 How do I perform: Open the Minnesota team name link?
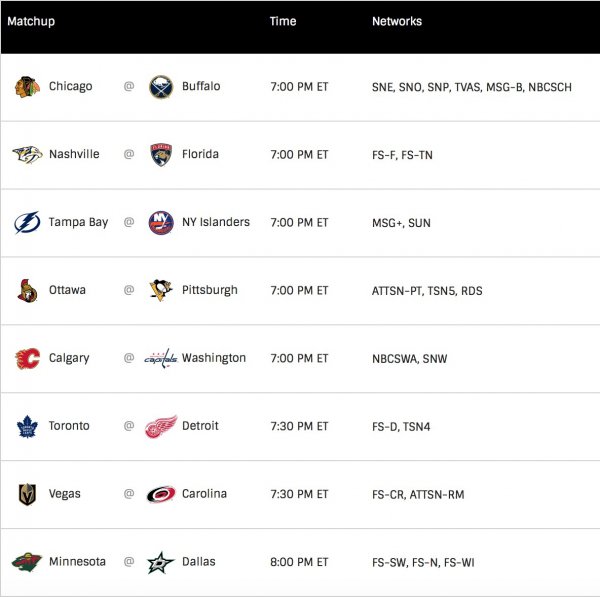tap(77, 562)
